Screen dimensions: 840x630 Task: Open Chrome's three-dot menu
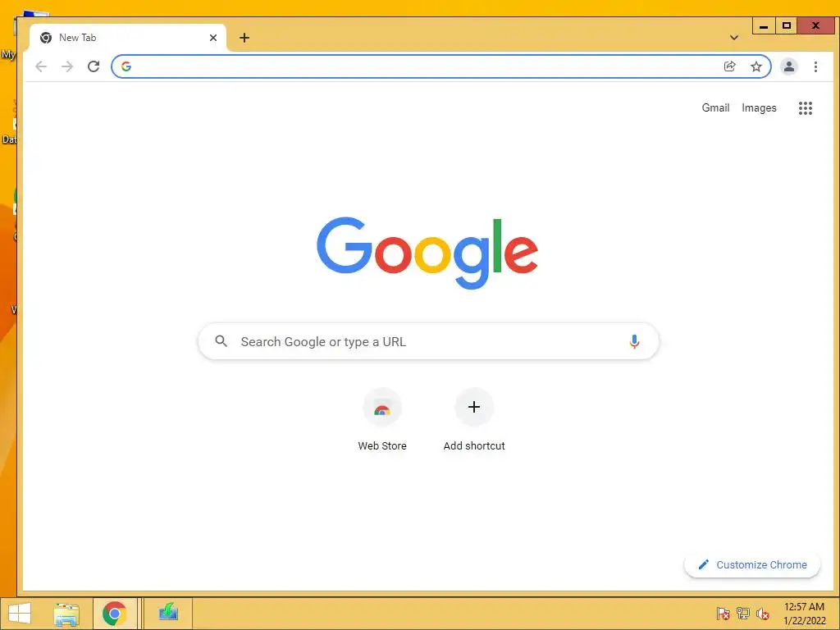tap(815, 66)
